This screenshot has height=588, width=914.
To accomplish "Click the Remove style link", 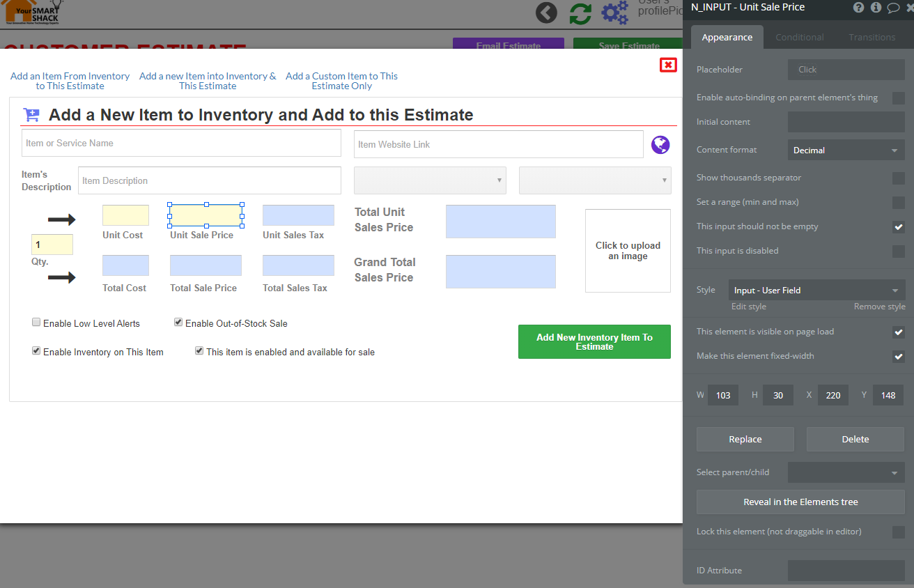I will pyautogui.click(x=880, y=307).
